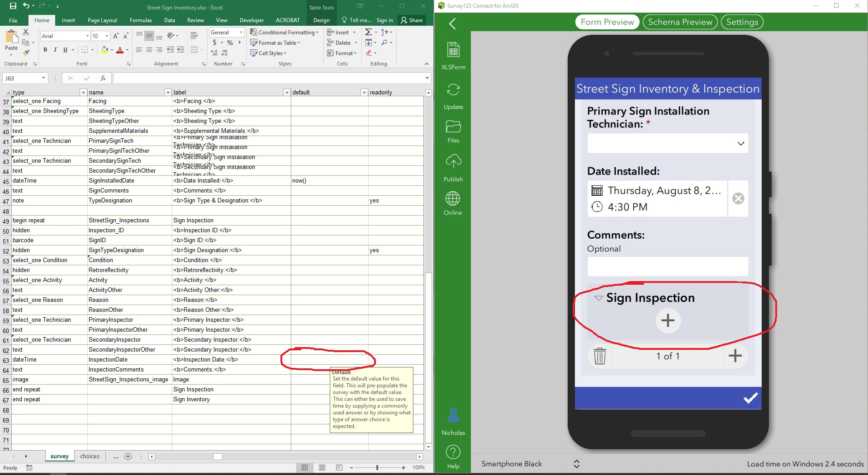Viewport: 868px width, 475px height.
Task: Apply italic formatting
Action: 55,50
